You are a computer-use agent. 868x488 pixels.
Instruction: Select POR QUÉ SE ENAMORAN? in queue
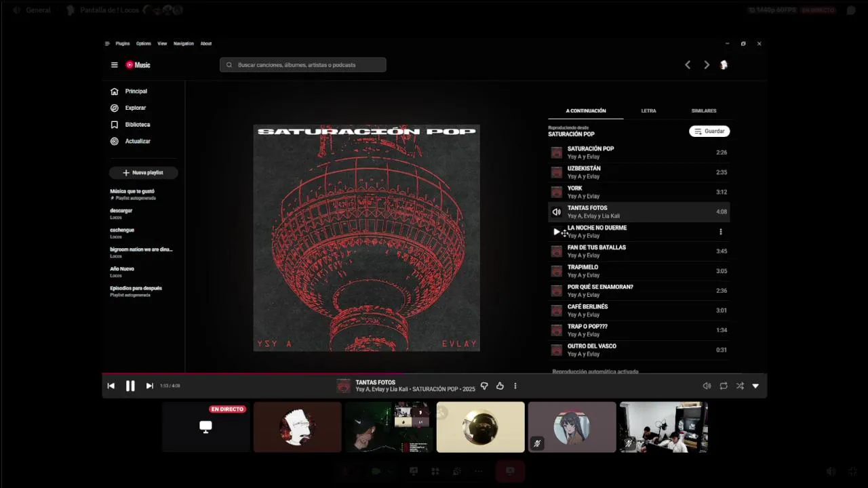point(639,291)
